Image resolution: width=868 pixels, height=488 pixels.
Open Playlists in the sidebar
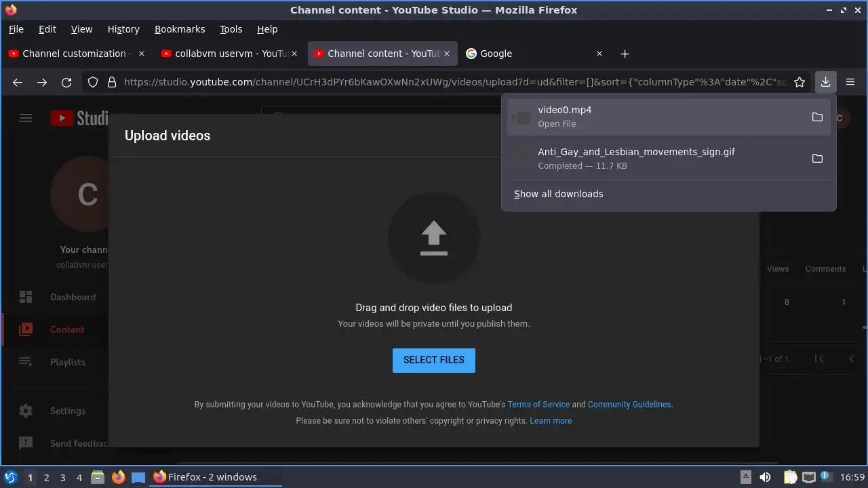point(68,362)
